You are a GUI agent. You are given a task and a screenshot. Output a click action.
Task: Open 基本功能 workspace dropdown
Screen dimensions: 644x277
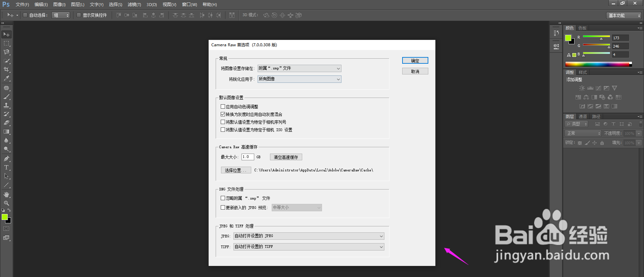(624, 15)
